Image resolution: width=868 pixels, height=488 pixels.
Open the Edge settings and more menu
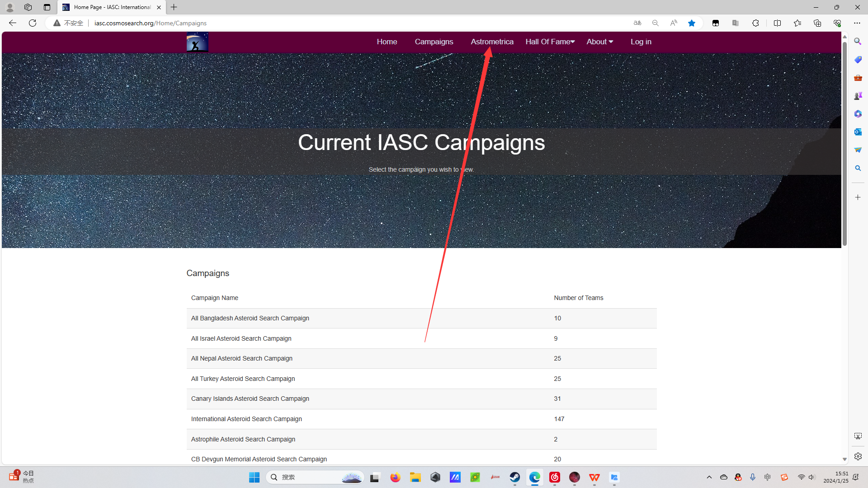point(857,23)
